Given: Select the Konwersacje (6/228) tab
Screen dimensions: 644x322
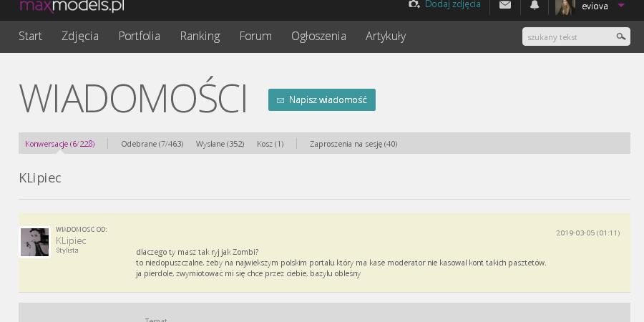Looking at the screenshot, I should pyautogui.click(x=60, y=144).
